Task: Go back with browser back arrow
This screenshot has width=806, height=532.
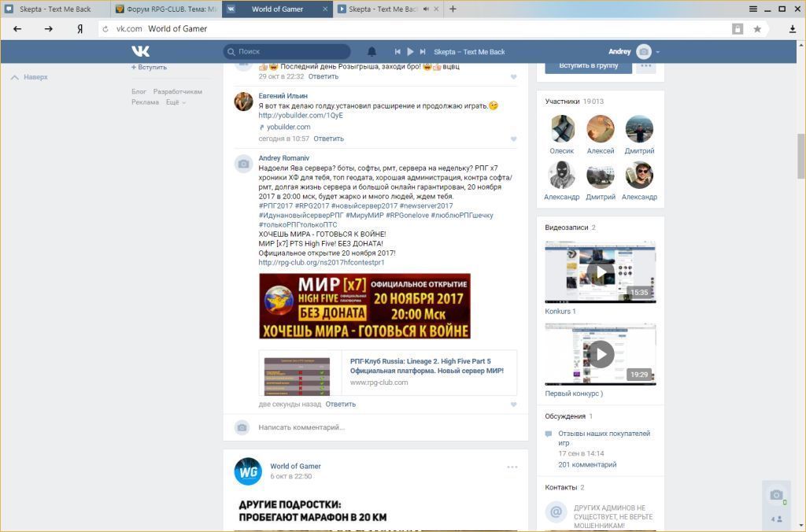Action: coord(17,29)
